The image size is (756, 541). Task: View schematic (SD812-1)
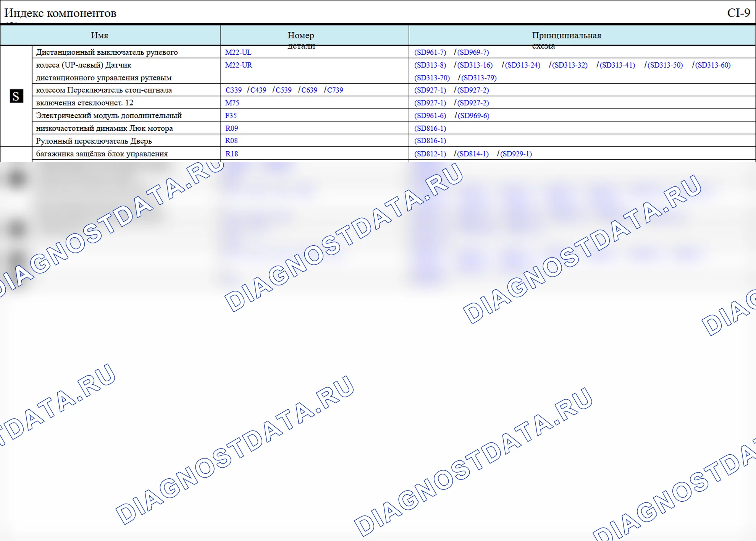[430, 154]
